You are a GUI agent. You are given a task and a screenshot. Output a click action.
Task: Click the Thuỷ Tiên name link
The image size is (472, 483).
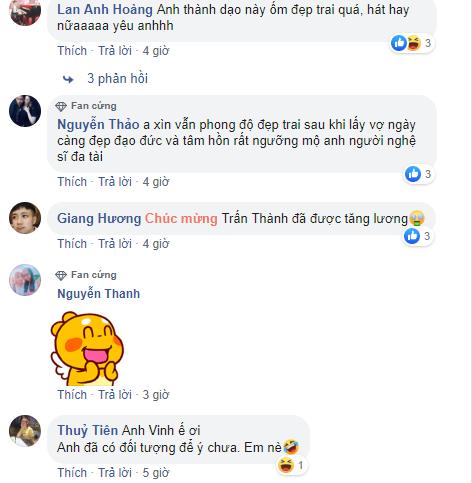[87, 430]
